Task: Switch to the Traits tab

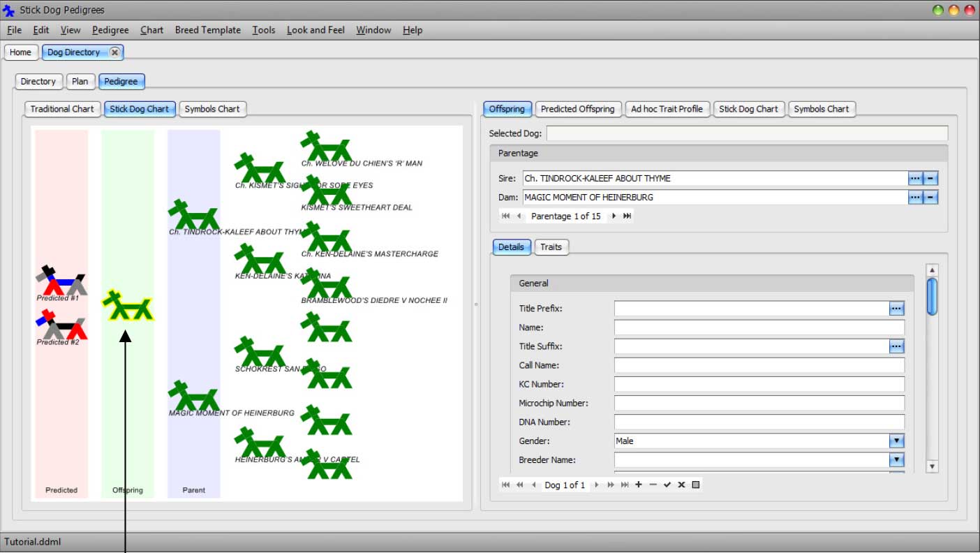Action: 551,247
